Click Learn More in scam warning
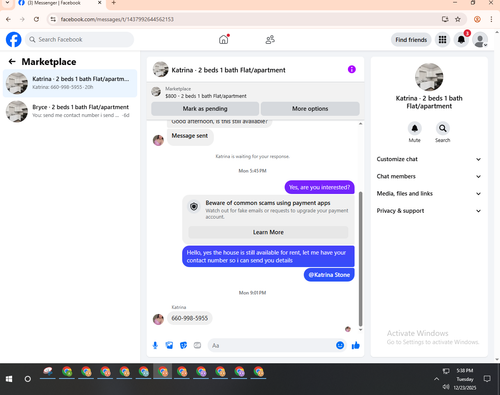500x395 pixels. 268,232
